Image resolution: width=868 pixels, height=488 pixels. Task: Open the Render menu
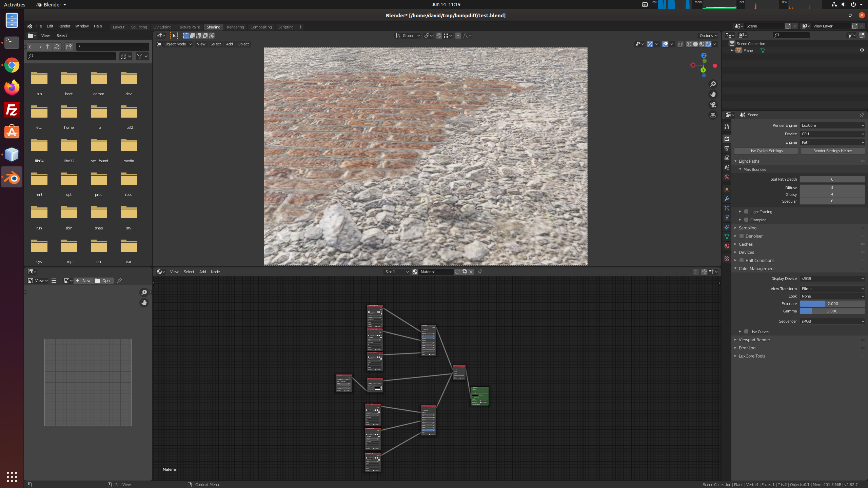[x=64, y=26]
